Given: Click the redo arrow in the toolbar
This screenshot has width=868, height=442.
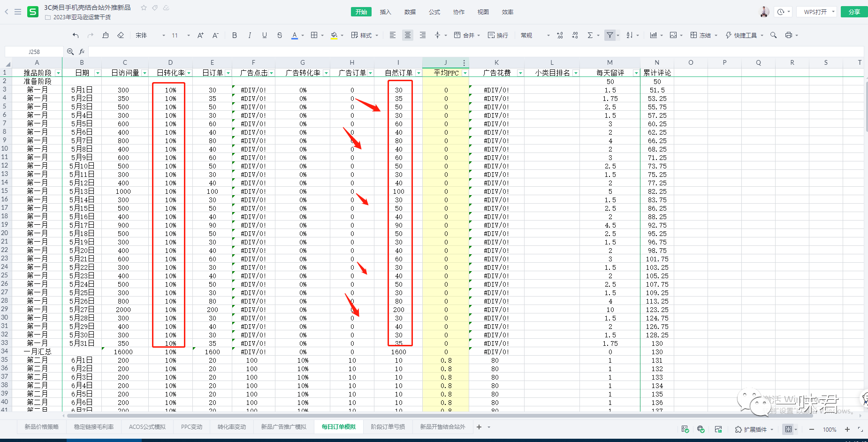Looking at the screenshot, I should [x=91, y=35].
